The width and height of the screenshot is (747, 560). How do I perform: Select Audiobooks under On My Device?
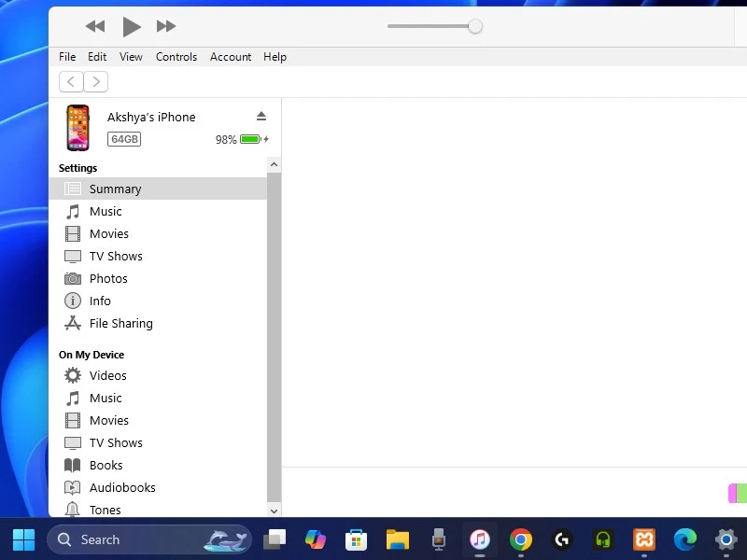point(158,487)
